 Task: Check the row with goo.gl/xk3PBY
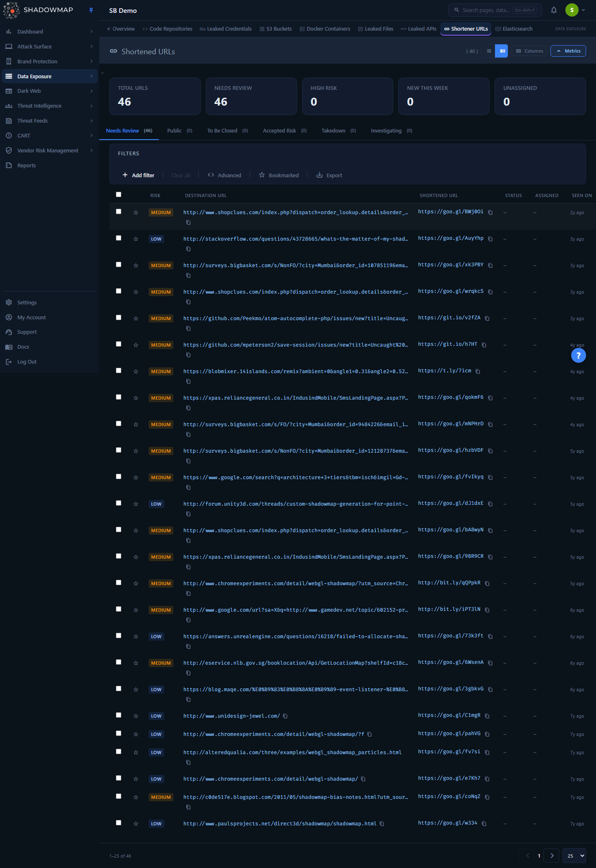[119, 265]
